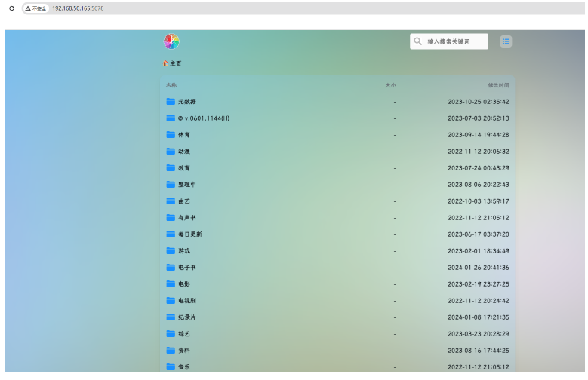Open the 每日更新 folder
The image size is (588, 380).
point(189,234)
